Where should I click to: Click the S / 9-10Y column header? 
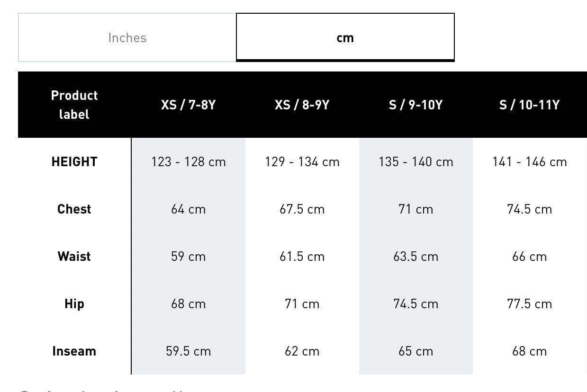coord(415,104)
